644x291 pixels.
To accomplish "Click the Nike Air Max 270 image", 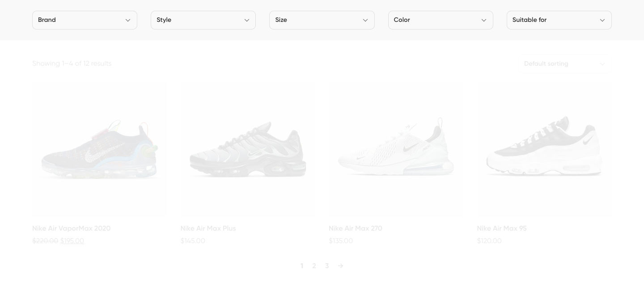I will [x=396, y=149].
